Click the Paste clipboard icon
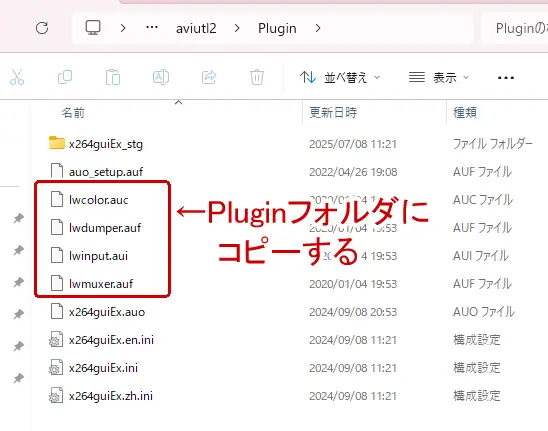The height and width of the screenshot is (431, 548). [x=113, y=77]
